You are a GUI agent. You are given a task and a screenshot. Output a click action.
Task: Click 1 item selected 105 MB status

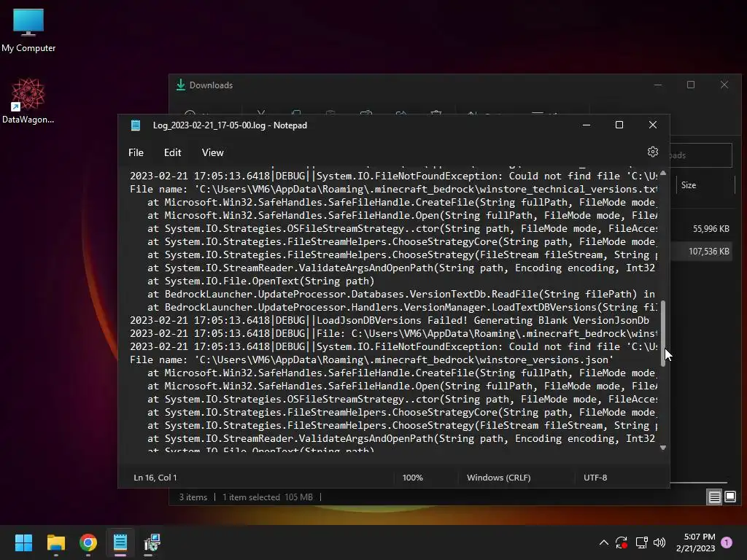(x=267, y=497)
